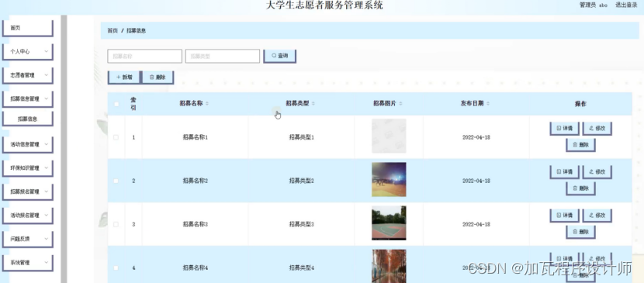Viewport: 644px width, 283px height.
Task: Click the 招募类型3 cell
Action: 302,224
